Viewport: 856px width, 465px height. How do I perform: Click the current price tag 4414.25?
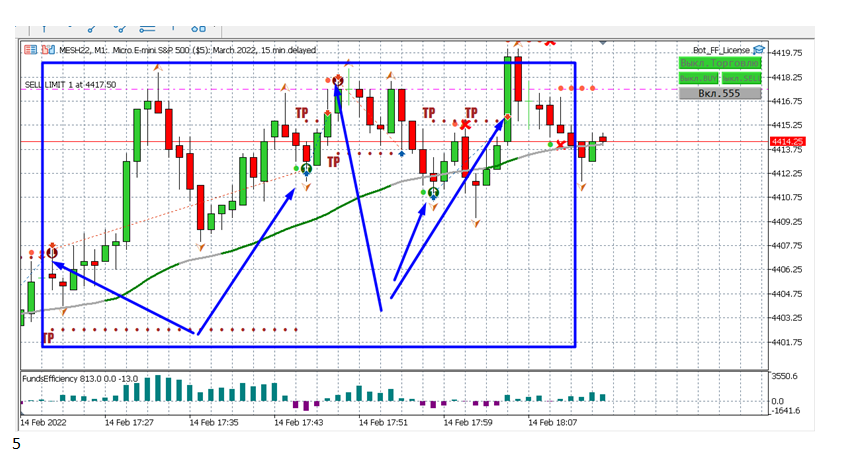[x=788, y=141]
